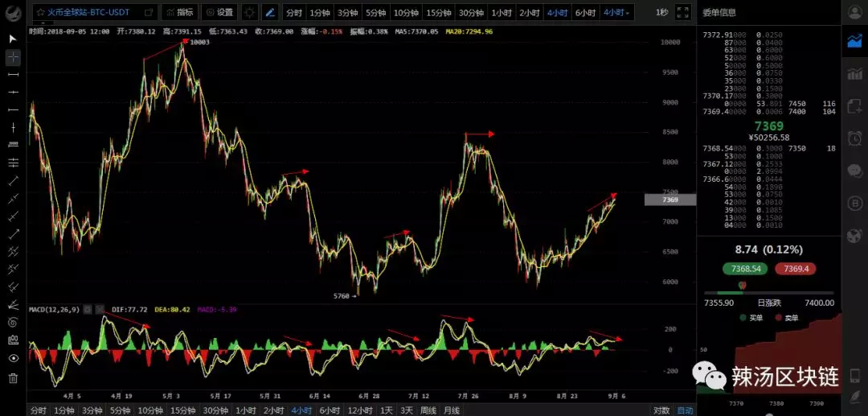This screenshot has height=416, width=868.
Task: Select bottom bar 月线 timeframe
Action: coord(451,410)
